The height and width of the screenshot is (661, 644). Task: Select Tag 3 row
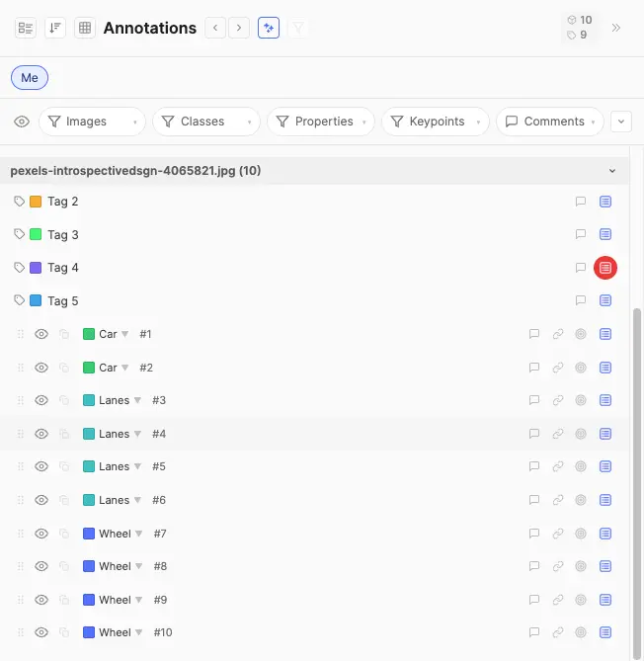[x=314, y=234]
